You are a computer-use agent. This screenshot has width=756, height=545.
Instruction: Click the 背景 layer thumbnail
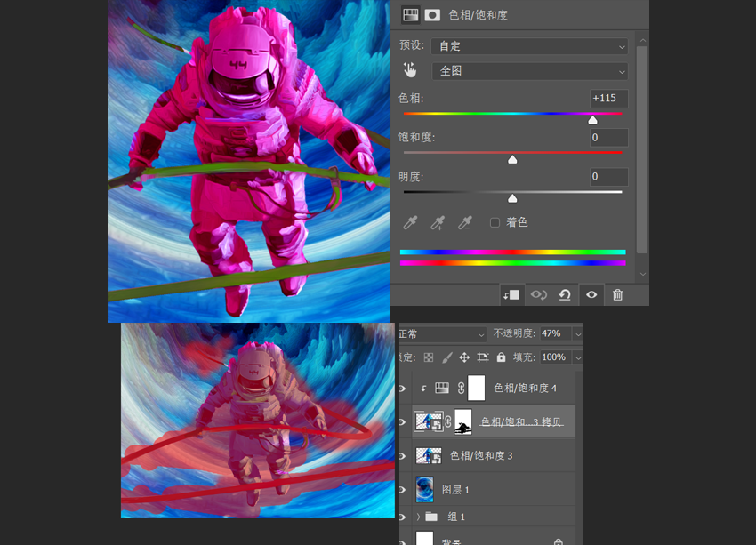coord(424,538)
